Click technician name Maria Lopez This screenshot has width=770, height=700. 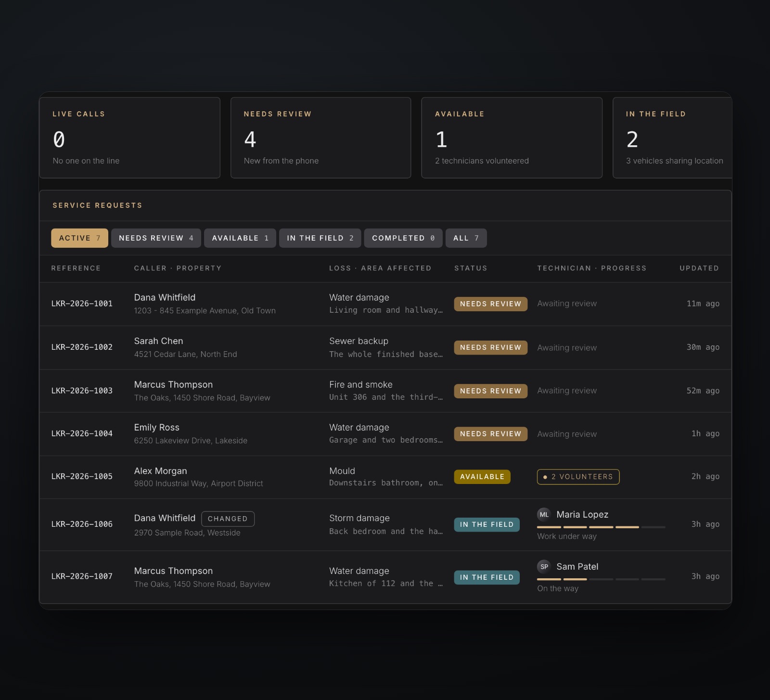(582, 515)
